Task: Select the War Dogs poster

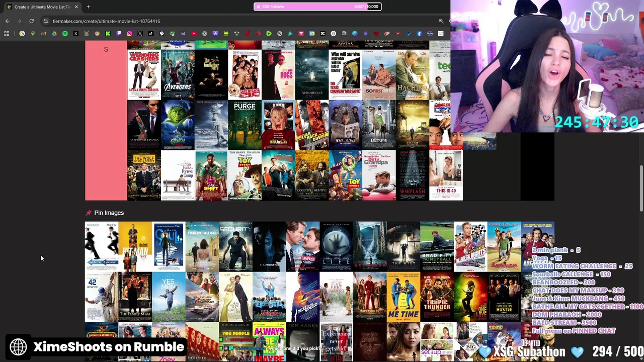Action: [x=278, y=74]
